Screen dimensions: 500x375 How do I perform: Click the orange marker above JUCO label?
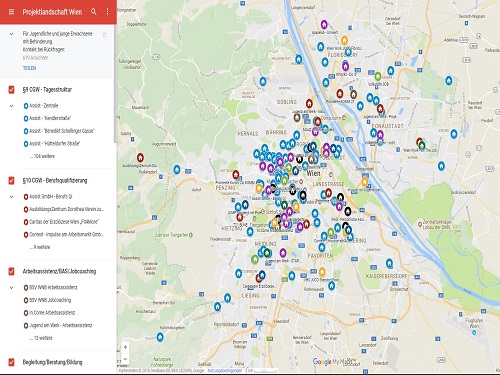point(322,272)
